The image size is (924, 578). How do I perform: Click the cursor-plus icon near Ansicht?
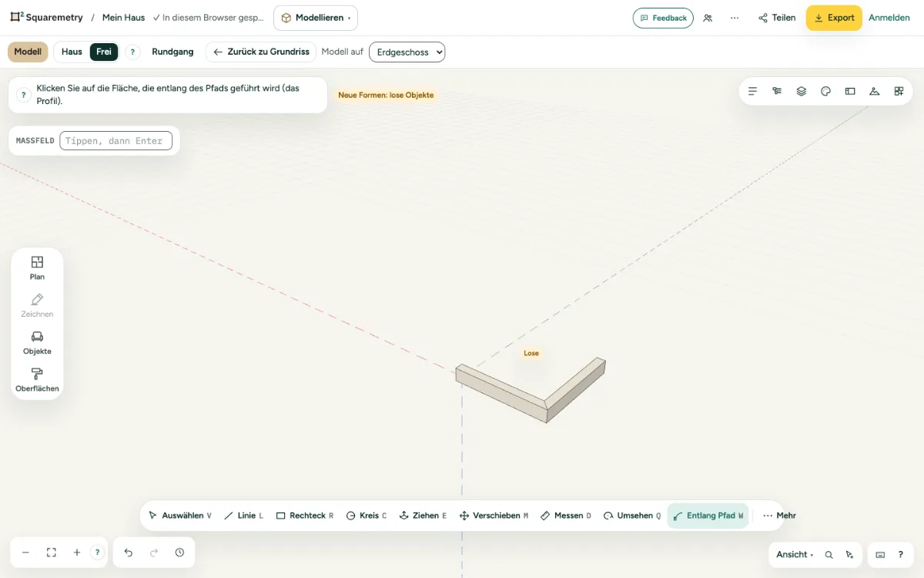[x=849, y=555]
